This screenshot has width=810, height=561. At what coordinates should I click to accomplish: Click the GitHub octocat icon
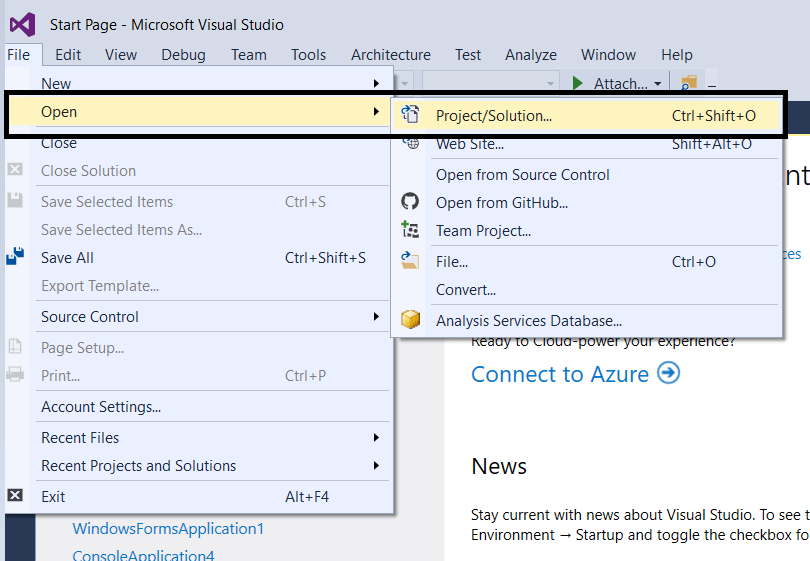point(410,201)
